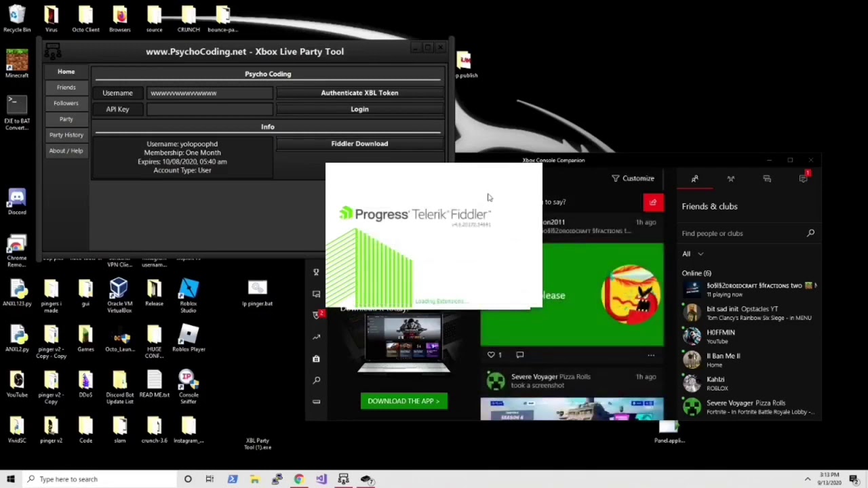Open Oracle VM VirtualBox shortcut

[x=119, y=296]
